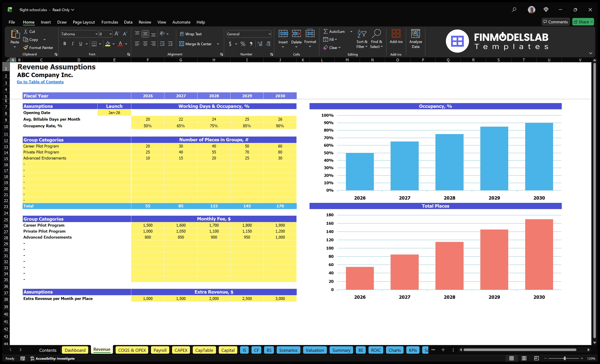Click the Go to Table of Contents link
The image size is (600, 364).
click(40, 82)
